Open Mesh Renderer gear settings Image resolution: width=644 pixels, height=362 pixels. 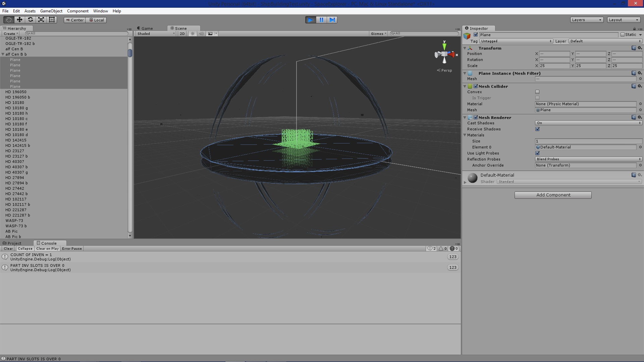click(640, 117)
